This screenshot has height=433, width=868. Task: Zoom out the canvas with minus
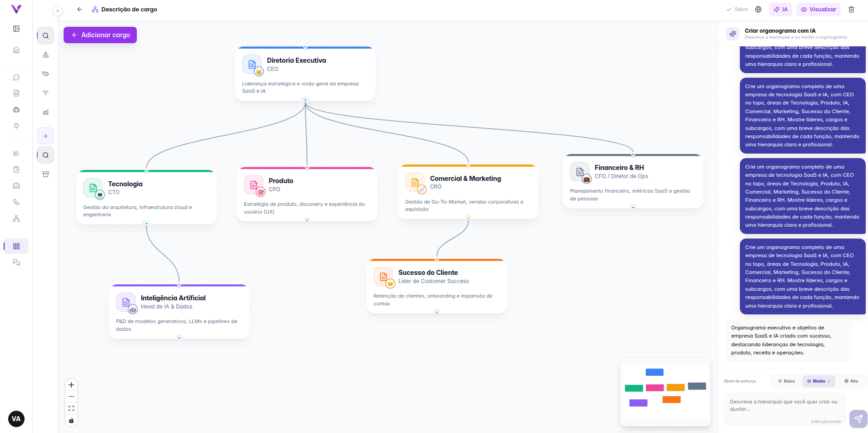coord(71,397)
